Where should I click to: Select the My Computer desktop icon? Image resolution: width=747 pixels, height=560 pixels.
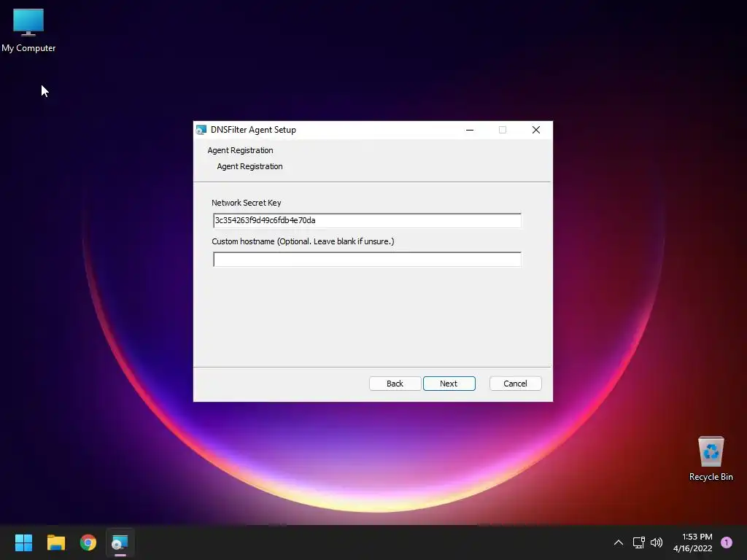tap(28, 31)
